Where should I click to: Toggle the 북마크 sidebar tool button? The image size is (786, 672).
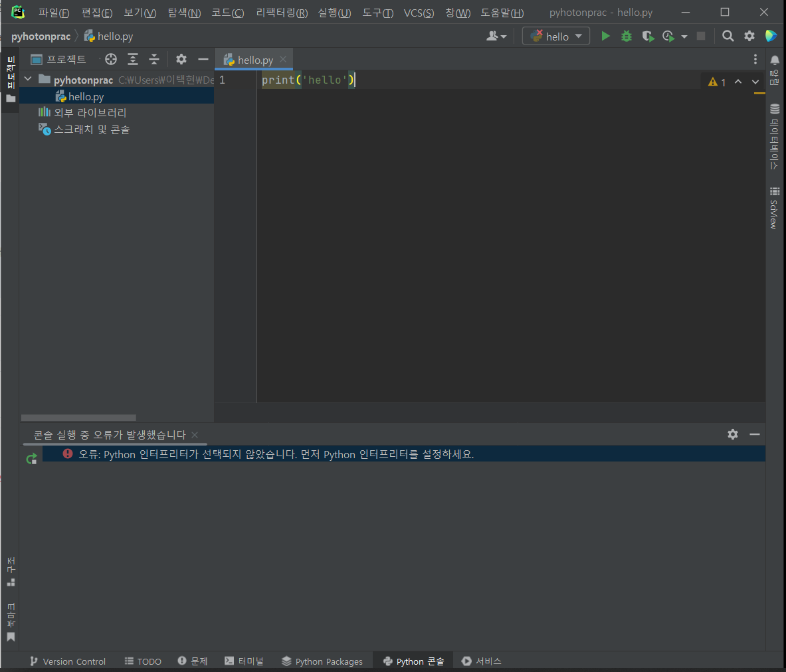(x=11, y=622)
